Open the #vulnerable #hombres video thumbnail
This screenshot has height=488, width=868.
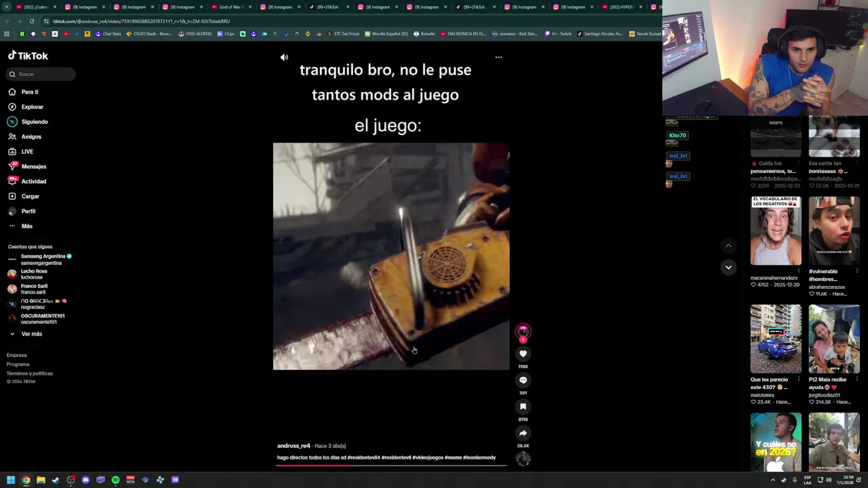[x=834, y=231]
